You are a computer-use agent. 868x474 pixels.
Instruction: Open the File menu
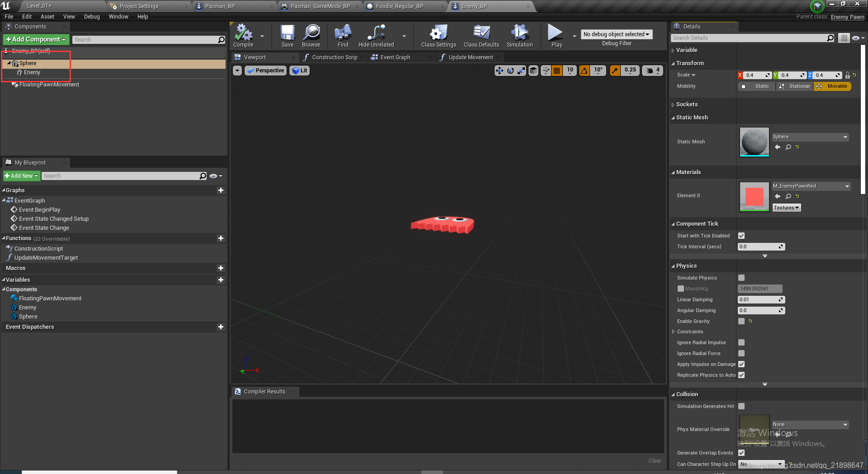9,17
